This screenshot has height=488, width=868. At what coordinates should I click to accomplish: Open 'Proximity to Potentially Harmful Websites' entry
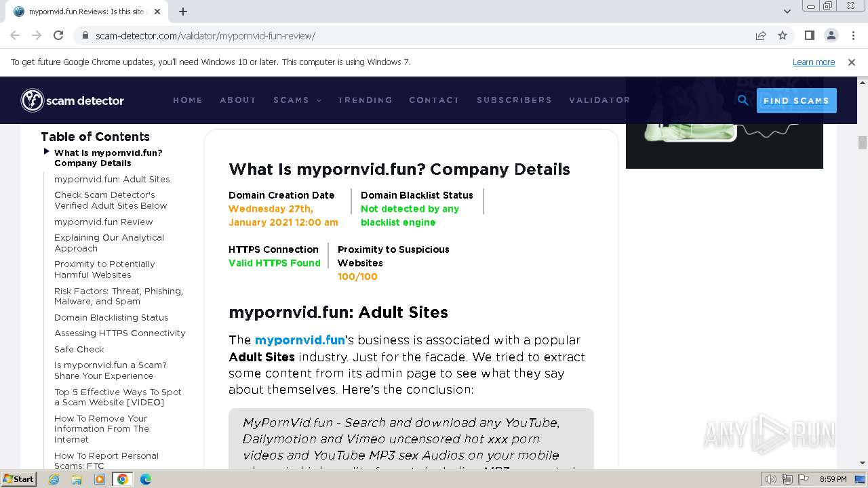[104, 269]
